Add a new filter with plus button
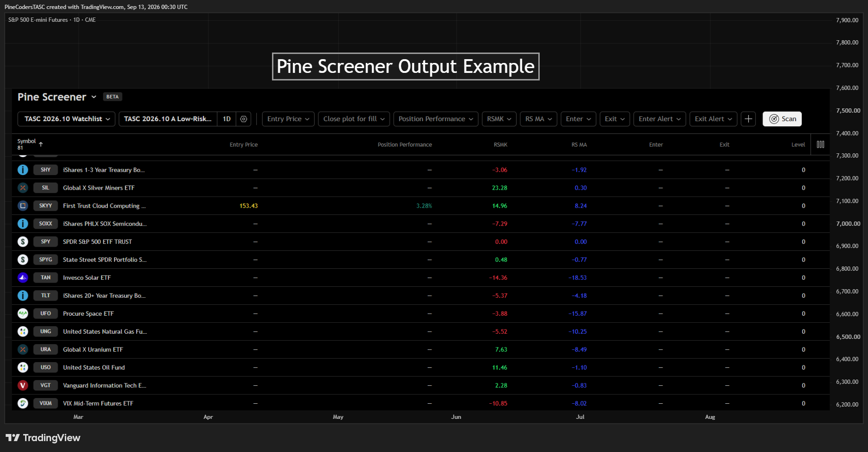 (x=748, y=119)
